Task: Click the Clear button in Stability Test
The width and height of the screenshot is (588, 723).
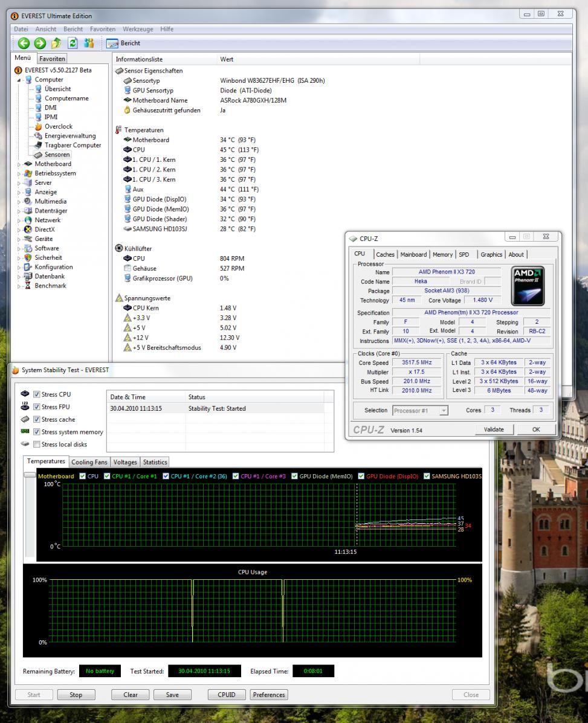Action: tap(130, 695)
